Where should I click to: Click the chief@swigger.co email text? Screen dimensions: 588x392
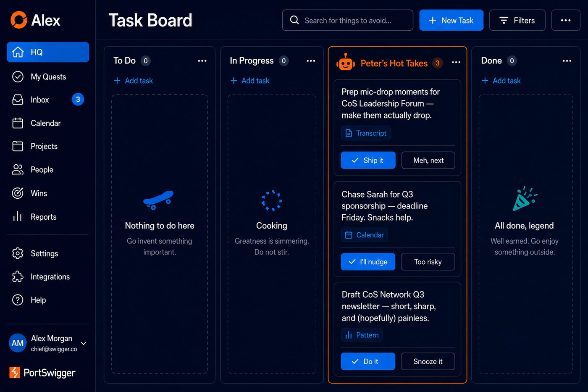pyautogui.click(x=54, y=349)
